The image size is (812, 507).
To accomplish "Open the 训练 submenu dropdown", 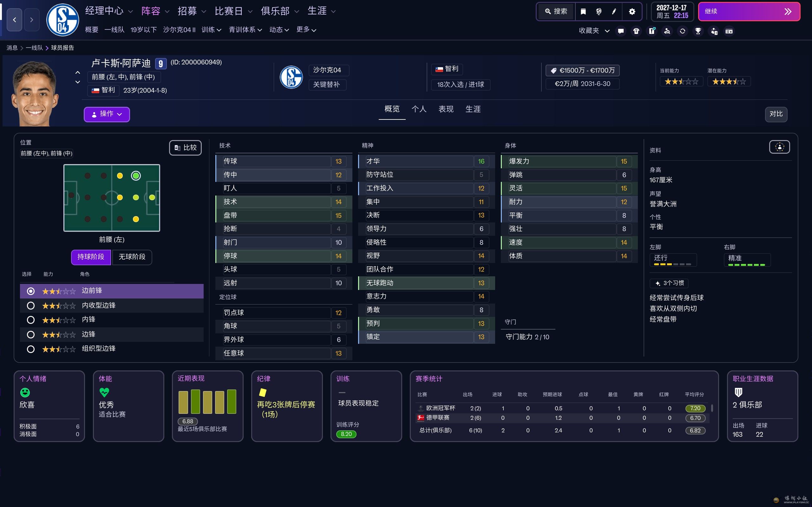I will point(211,30).
